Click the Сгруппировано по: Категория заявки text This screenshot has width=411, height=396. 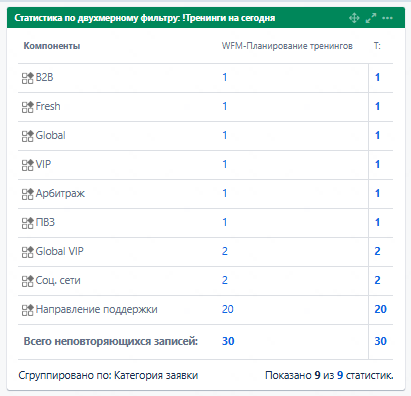108,376
